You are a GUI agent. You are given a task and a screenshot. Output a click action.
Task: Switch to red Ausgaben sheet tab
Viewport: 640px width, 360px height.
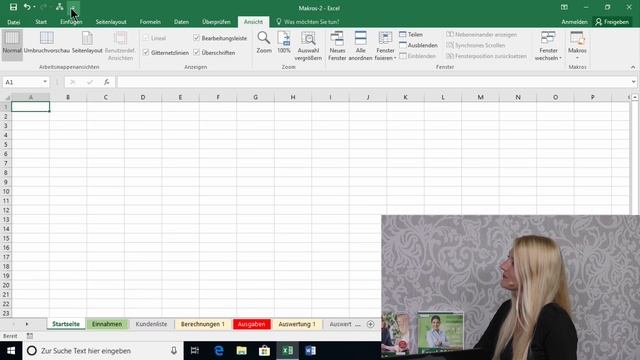[251, 324]
